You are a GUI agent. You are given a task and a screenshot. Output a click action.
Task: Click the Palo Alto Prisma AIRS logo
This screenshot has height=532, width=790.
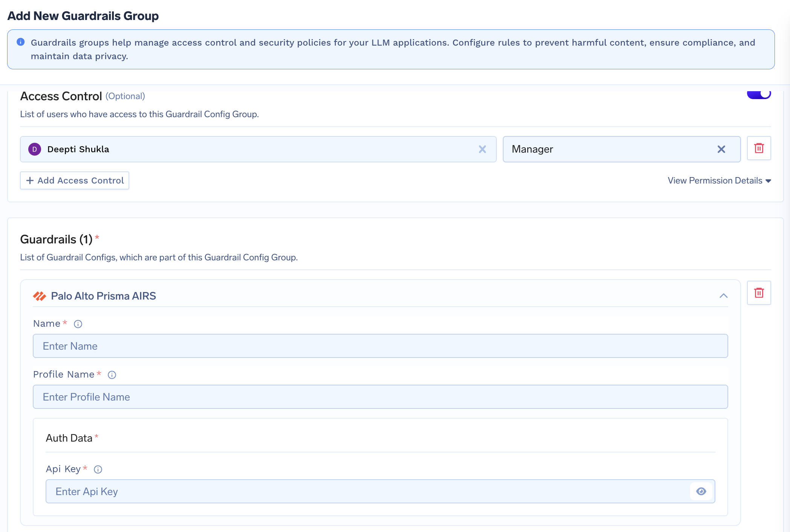click(40, 296)
